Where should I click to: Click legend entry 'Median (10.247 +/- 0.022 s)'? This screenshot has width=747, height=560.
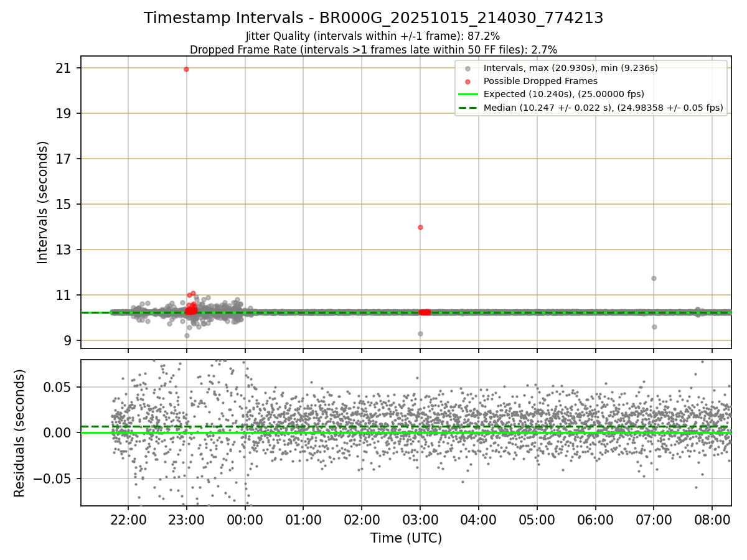tap(603, 108)
